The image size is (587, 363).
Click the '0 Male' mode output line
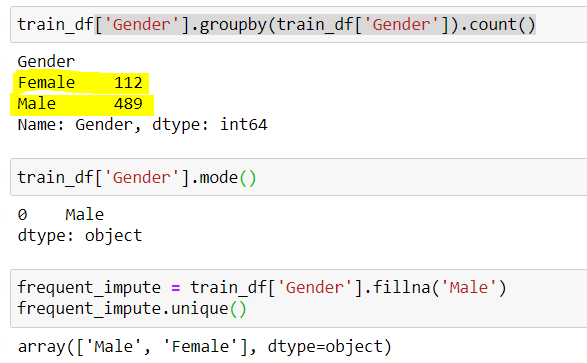(61, 215)
